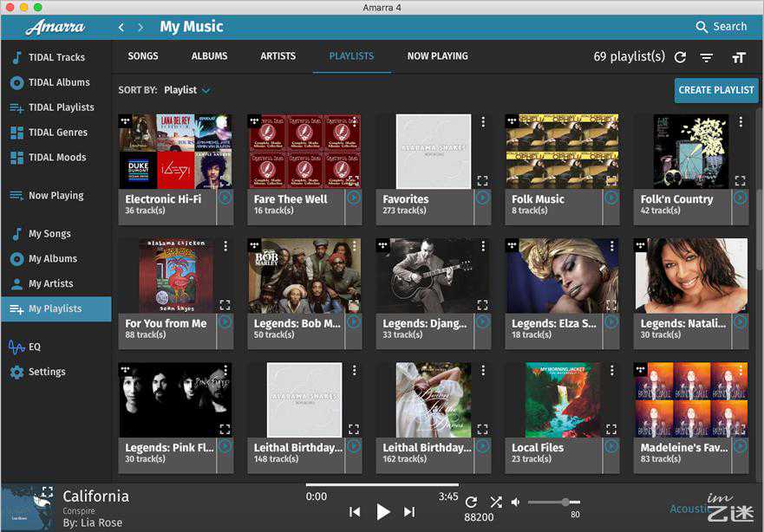This screenshot has width=764, height=532.
Task: Click the refresh playlists icon
Action: coord(680,57)
